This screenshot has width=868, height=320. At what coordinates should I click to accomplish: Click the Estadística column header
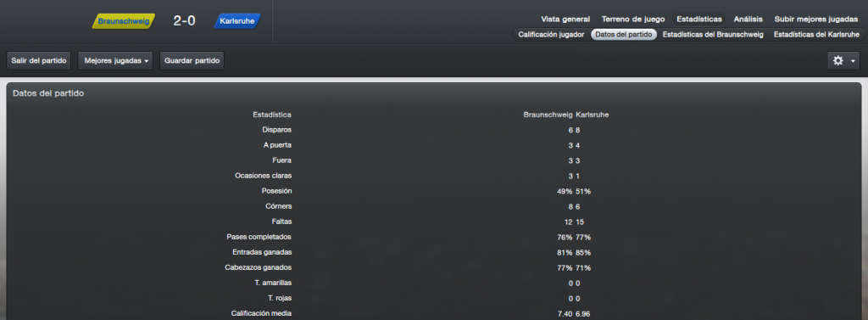tap(272, 115)
